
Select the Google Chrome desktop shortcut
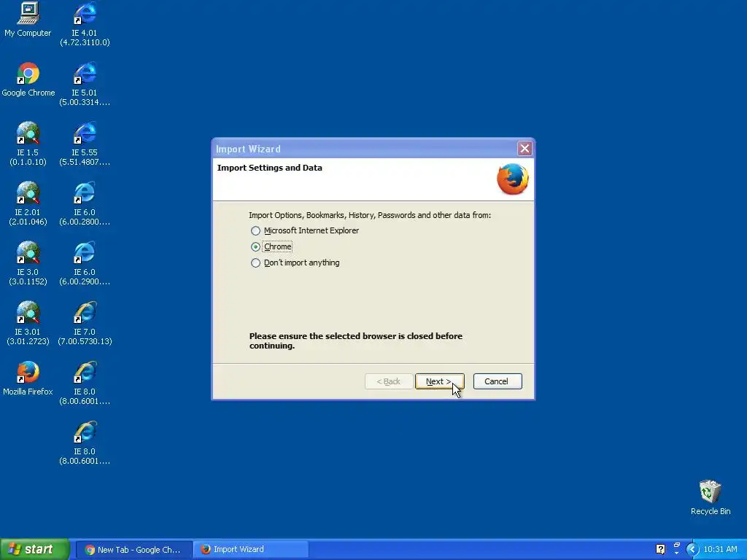click(x=28, y=79)
